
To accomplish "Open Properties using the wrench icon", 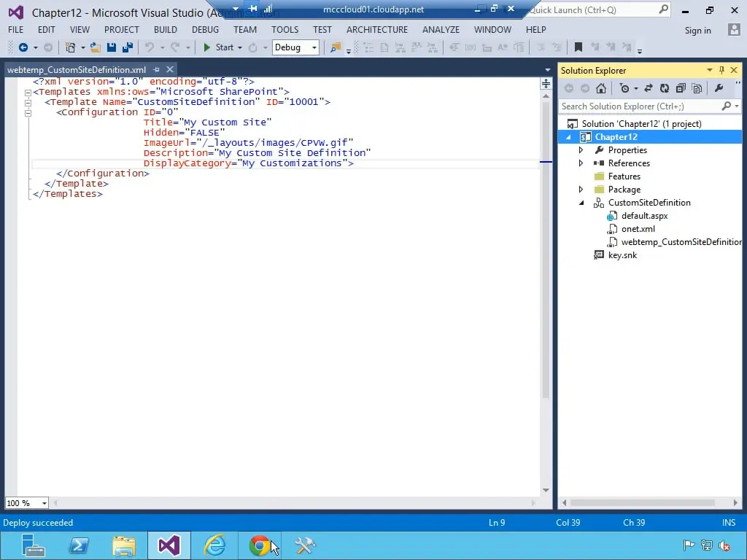I will click(719, 87).
